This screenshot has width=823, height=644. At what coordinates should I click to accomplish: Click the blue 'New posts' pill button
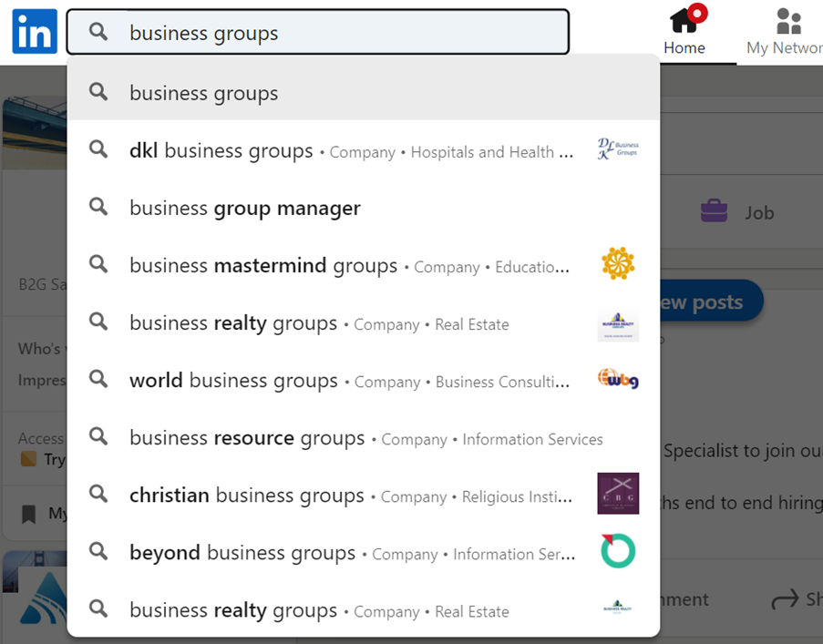point(710,301)
